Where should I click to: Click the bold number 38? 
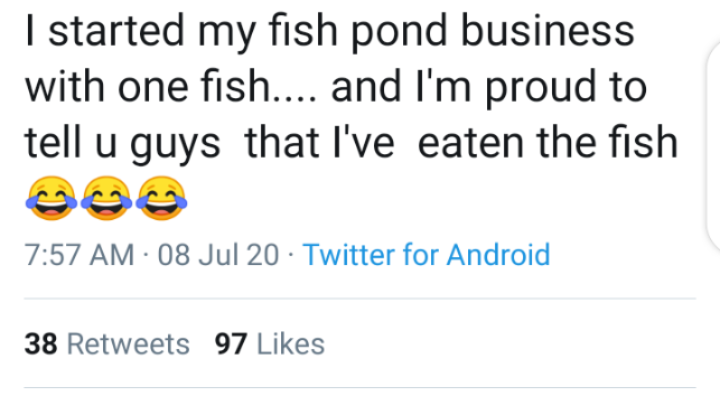pos(41,344)
